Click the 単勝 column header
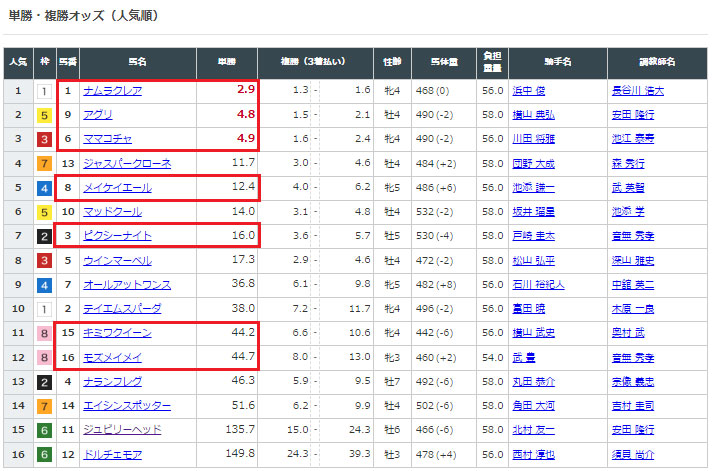The height and width of the screenshot is (471, 712). (x=227, y=62)
